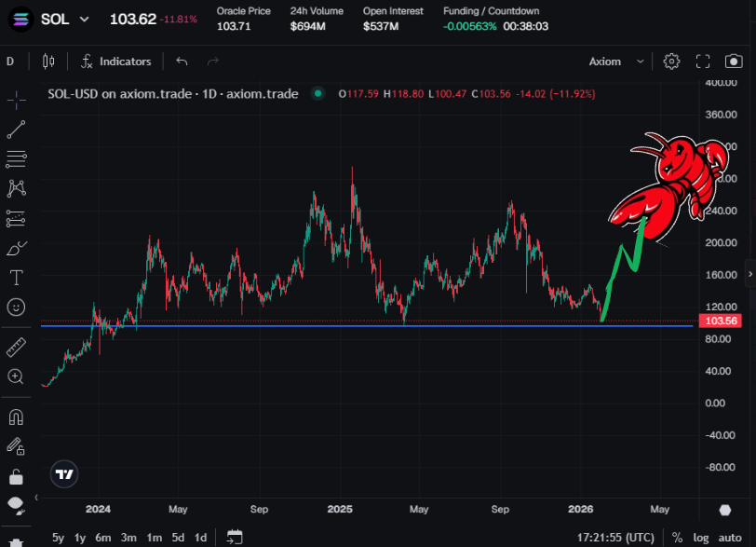Set chart range to 6m

click(103, 538)
